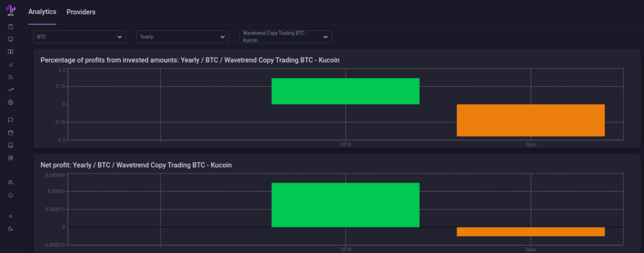Open the users group icon

pos(10,182)
